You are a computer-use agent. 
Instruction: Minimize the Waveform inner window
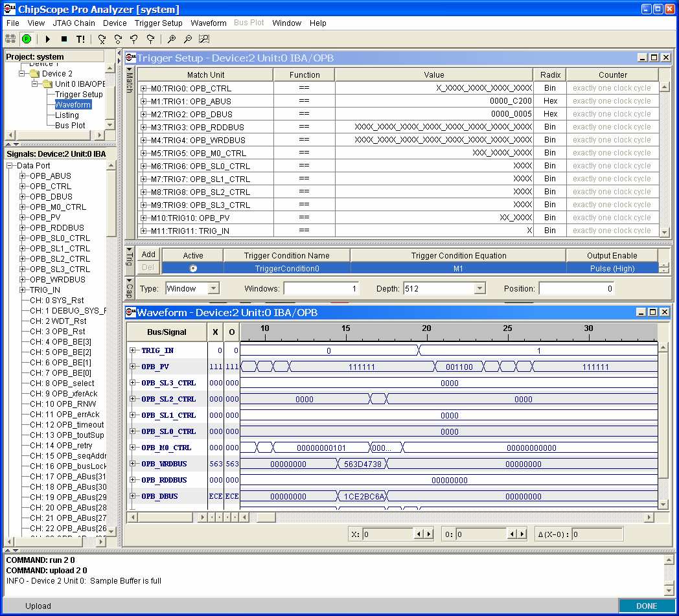point(641,312)
